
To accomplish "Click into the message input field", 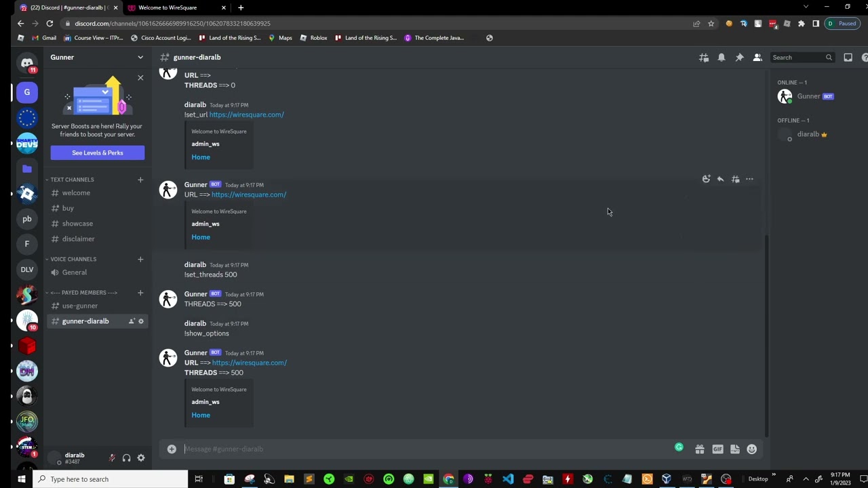I will tap(427, 449).
